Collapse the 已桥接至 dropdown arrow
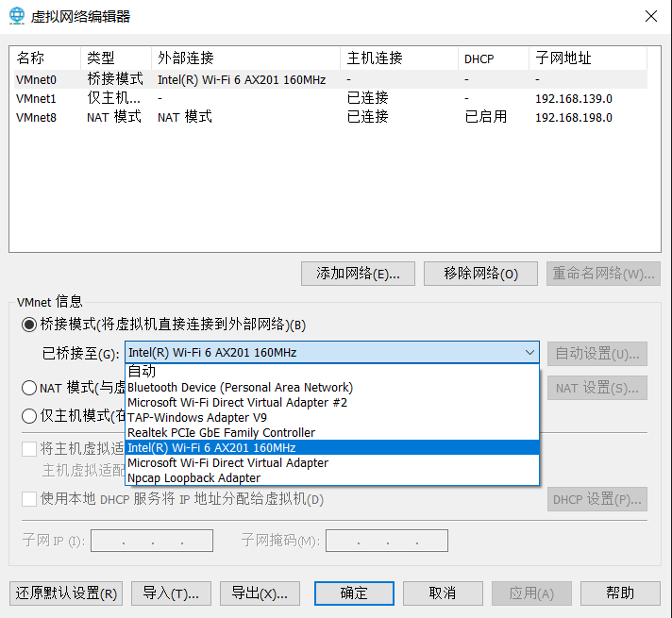 [x=529, y=352]
